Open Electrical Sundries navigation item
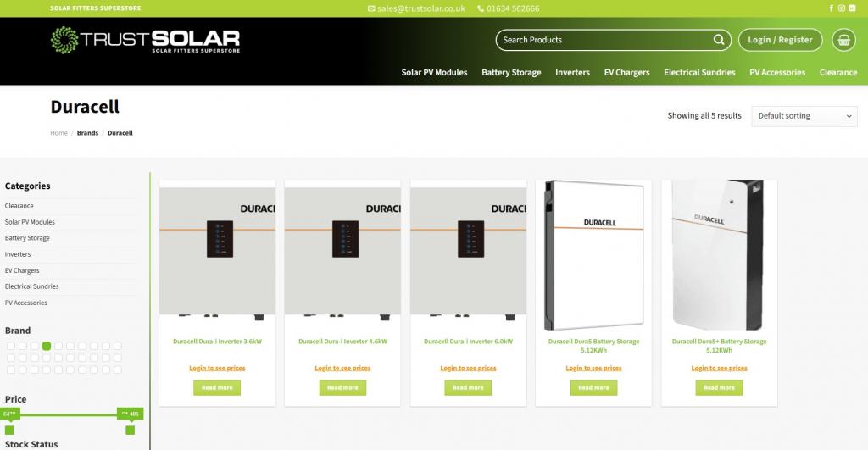The image size is (868, 450). tap(699, 73)
